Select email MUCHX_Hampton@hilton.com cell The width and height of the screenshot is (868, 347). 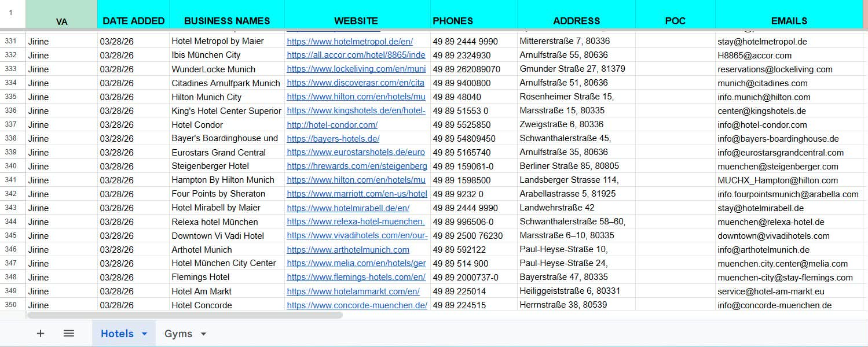[789, 180]
